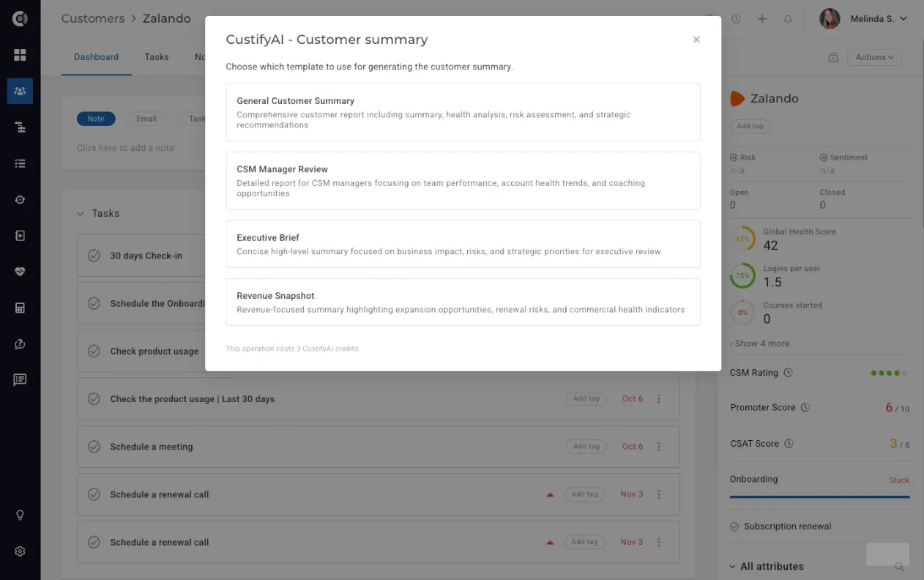Switch to the Dashboard tab
The width and height of the screenshot is (924, 580).
click(x=96, y=57)
